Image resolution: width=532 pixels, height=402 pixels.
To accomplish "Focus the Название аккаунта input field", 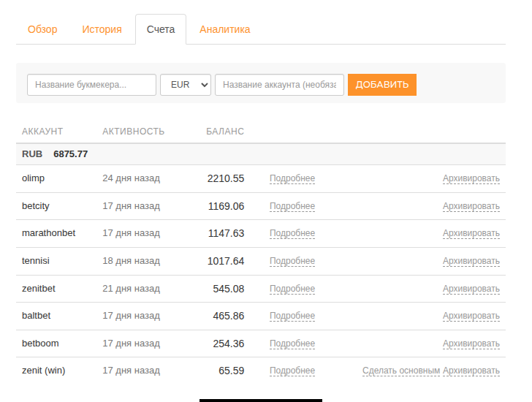I will coord(279,85).
